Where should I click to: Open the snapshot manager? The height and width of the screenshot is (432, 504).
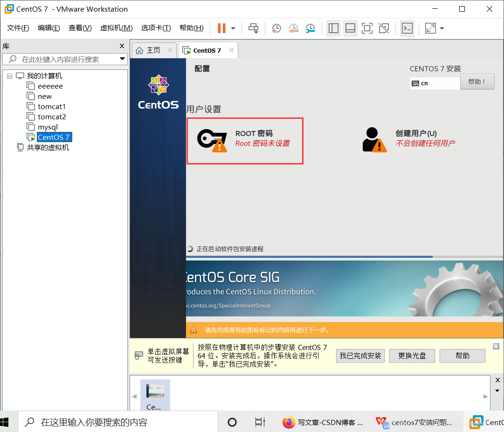click(310, 28)
